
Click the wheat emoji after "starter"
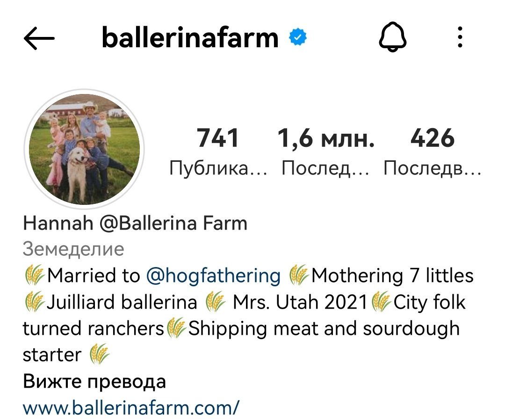pos(99,355)
